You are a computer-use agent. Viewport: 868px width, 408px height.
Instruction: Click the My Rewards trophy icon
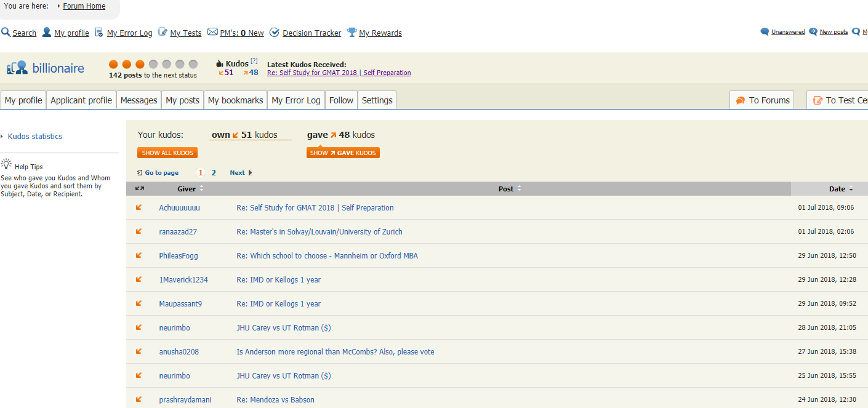tap(352, 33)
